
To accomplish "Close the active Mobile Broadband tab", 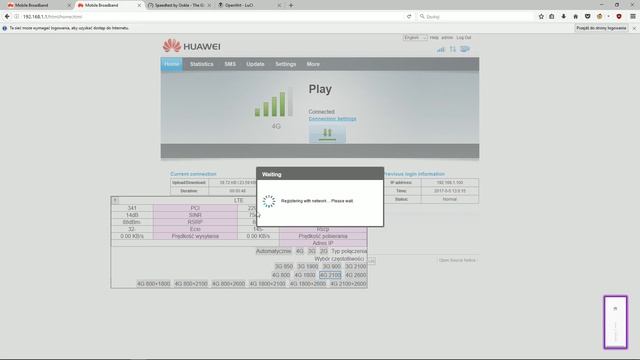I will click(139, 5).
